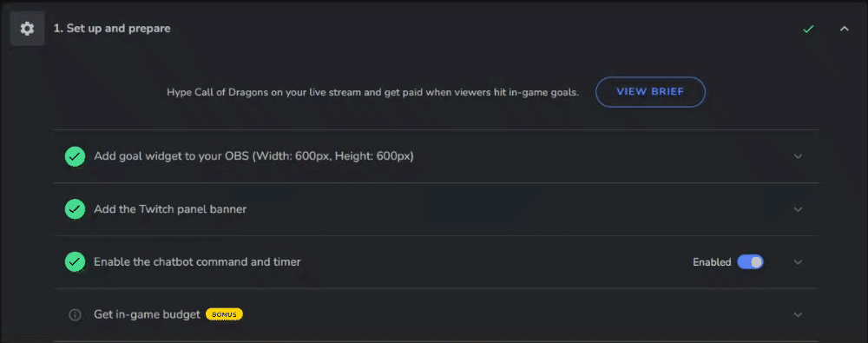Click green check circle for goal widget step

tap(75, 156)
